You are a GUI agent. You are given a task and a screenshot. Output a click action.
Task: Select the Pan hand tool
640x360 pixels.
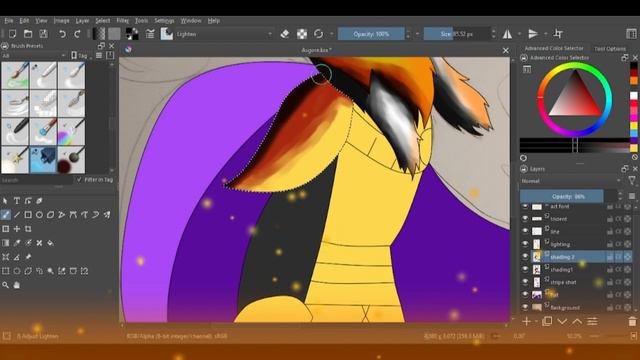point(17,285)
